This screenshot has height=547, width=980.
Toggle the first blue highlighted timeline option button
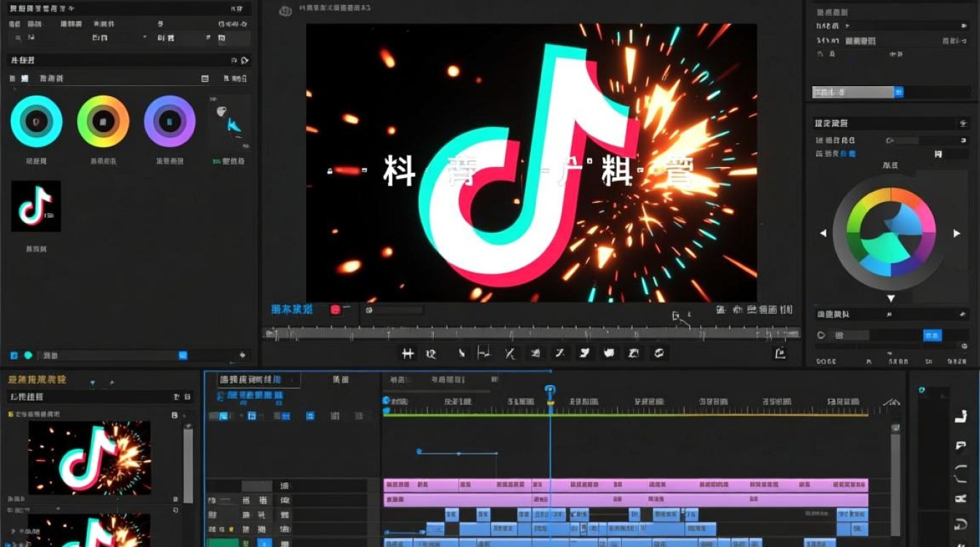pos(223,416)
